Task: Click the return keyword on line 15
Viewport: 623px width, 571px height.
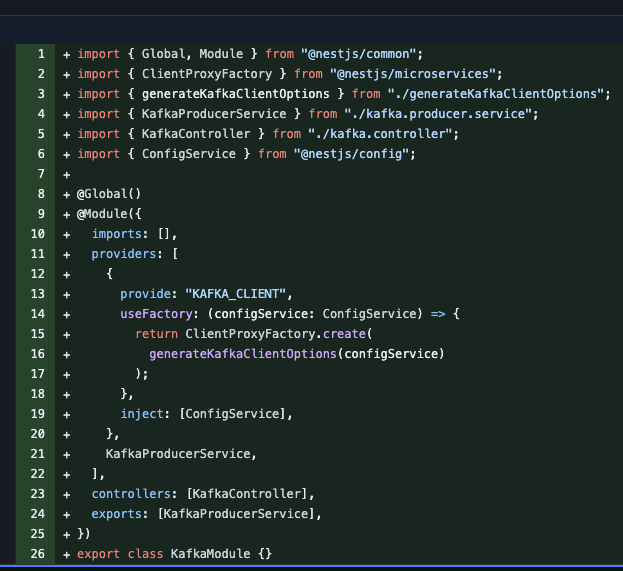Action: [157, 334]
